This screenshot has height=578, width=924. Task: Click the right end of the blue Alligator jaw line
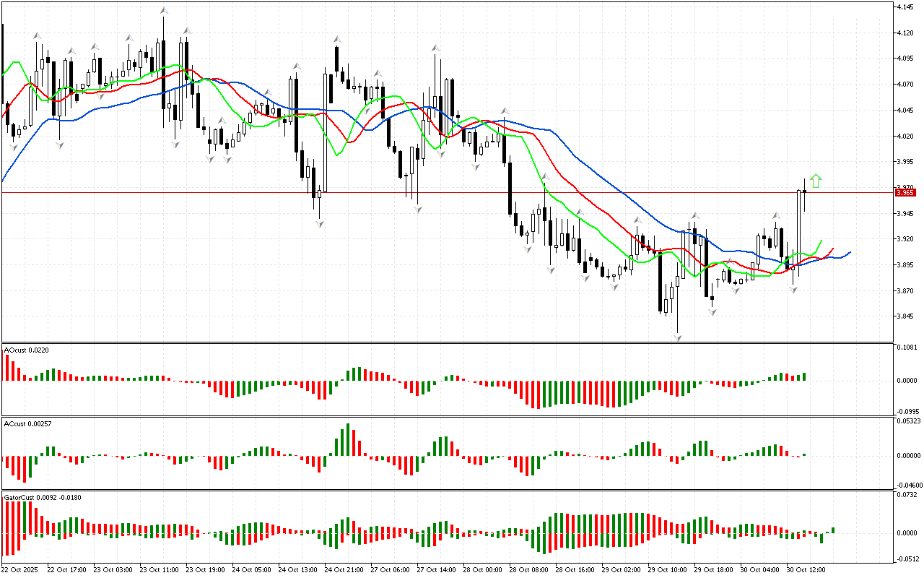(x=850, y=252)
